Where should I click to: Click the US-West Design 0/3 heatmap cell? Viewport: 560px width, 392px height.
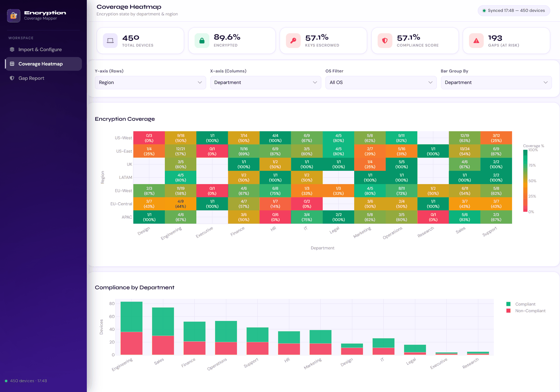tap(149, 138)
